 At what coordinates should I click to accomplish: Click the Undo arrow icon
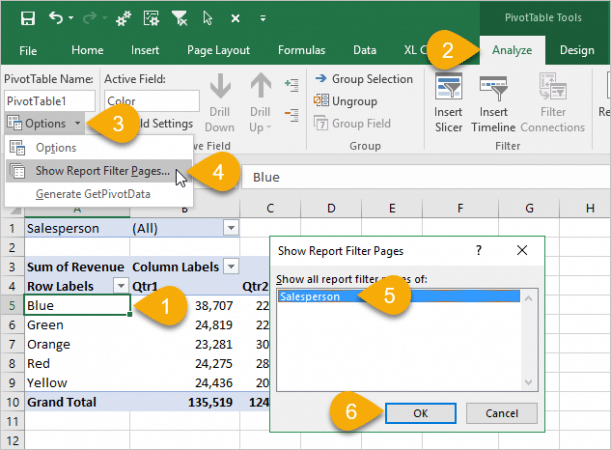(x=55, y=17)
